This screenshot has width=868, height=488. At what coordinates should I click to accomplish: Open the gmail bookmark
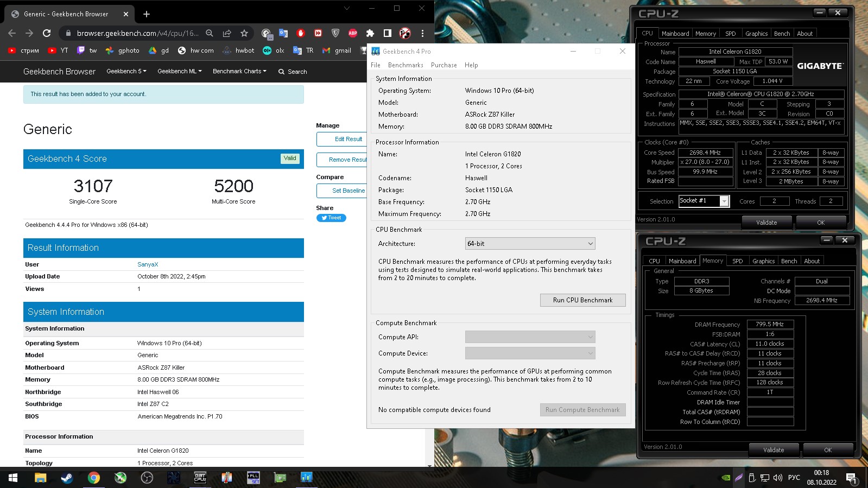click(337, 50)
